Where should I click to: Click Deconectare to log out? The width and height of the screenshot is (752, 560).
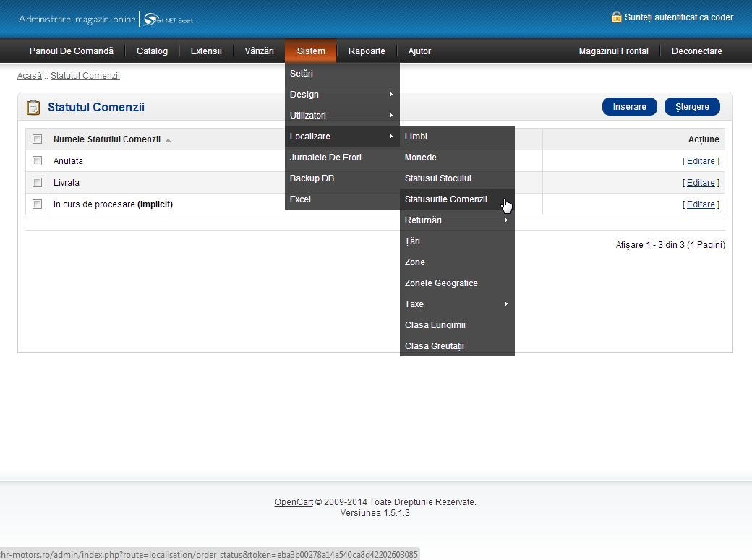696,51
